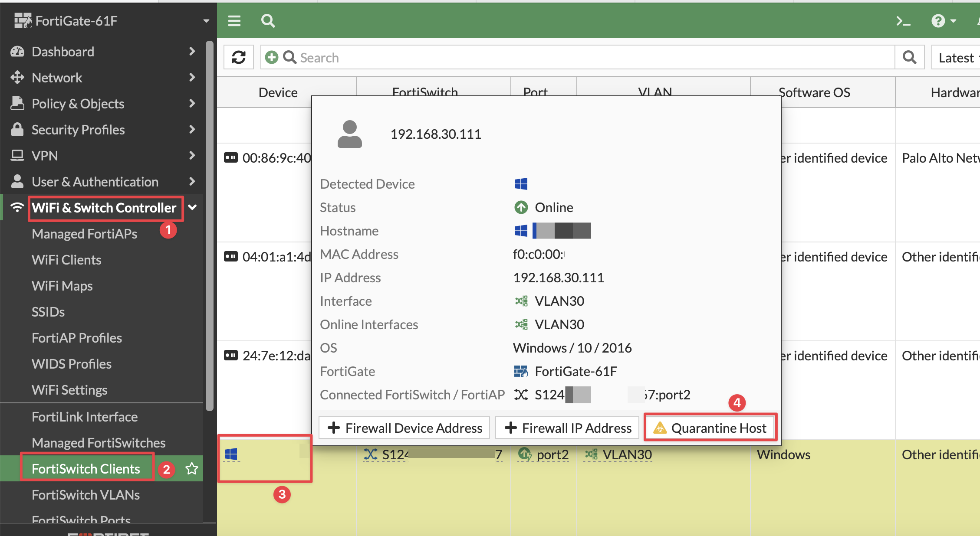This screenshot has width=980, height=536.
Task: Open SSIDs page
Action: click(x=48, y=312)
